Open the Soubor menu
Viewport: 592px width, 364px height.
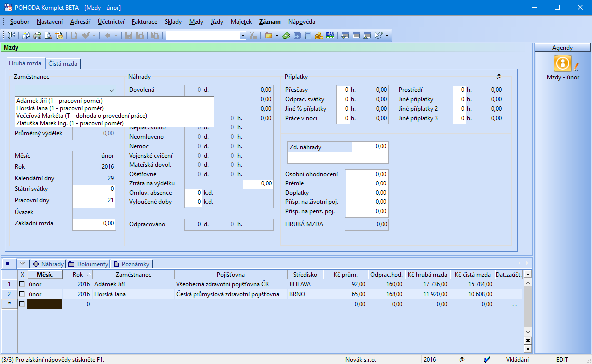coord(19,22)
